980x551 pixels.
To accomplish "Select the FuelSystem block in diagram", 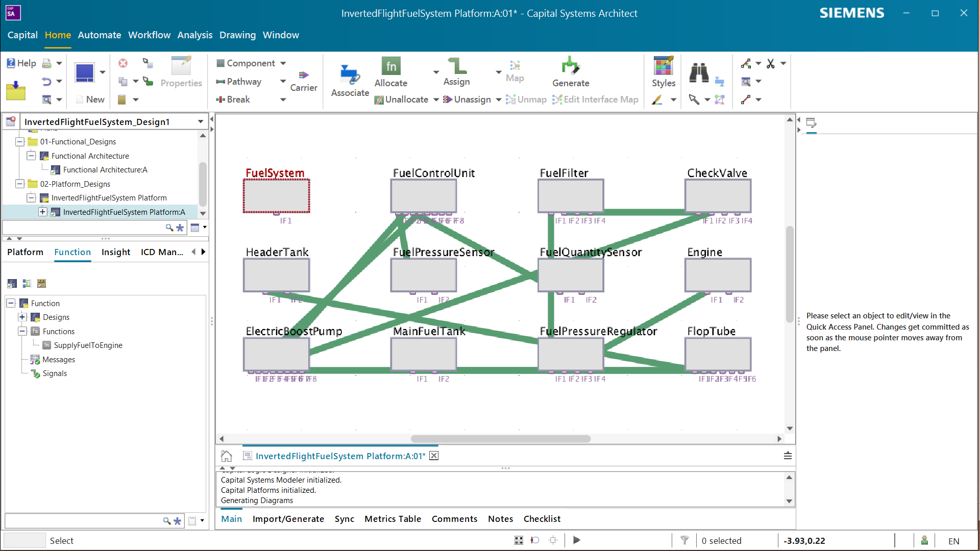I will pos(276,196).
